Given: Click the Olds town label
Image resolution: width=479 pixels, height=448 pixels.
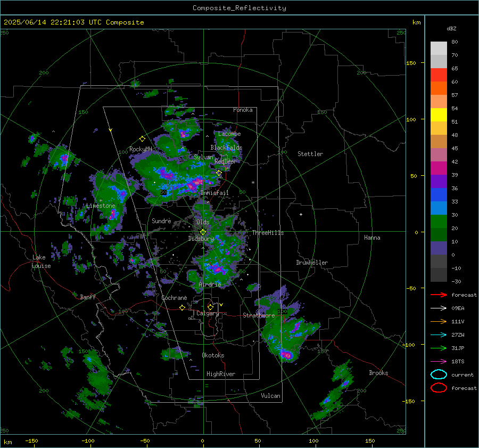Looking at the screenshot, I should click(203, 222).
